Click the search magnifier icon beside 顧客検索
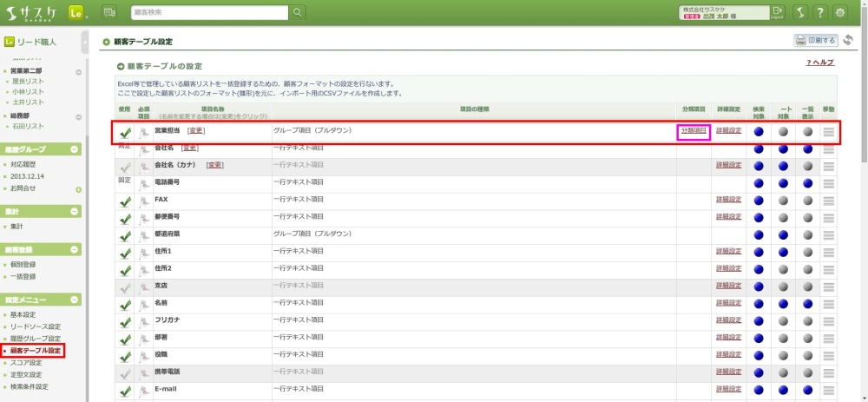This screenshot has width=868, height=402. coord(298,12)
